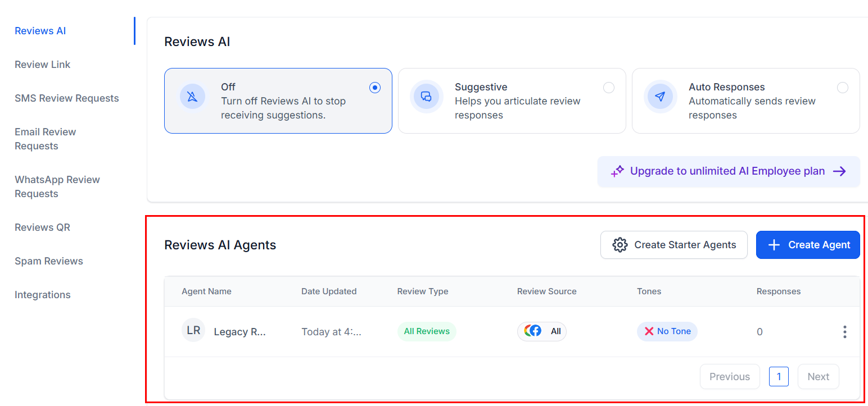Open SMS Review Requests in the sidebar

(x=66, y=98)
